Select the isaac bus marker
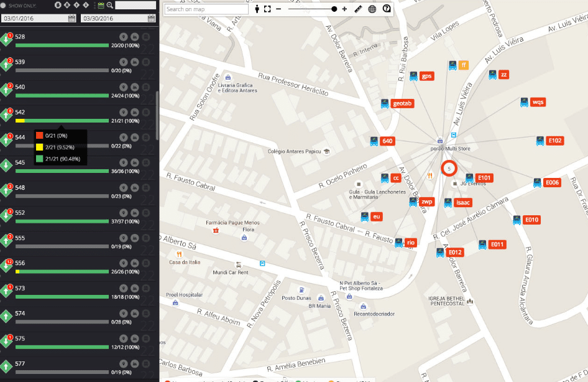The height and width of the screenshot is (382, 588). 458,203
